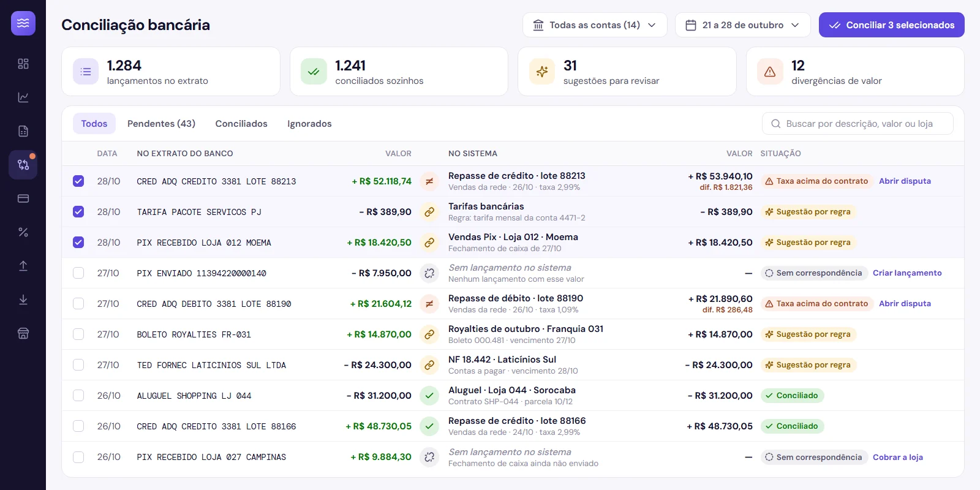Viewport: 980px width, 490px height.
Task: Check the BOLETO ROYALTIES FR-031 row
Action: coord(78,334)
